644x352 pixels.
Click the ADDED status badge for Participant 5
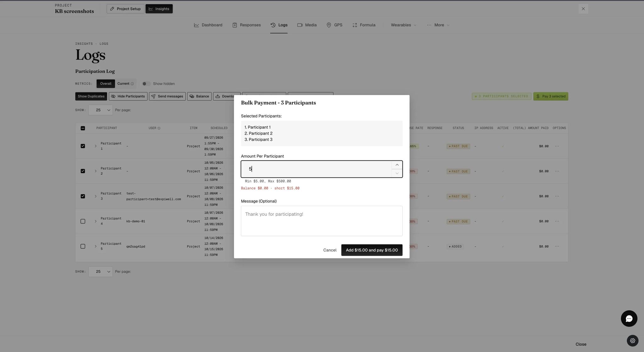point(455,247)
